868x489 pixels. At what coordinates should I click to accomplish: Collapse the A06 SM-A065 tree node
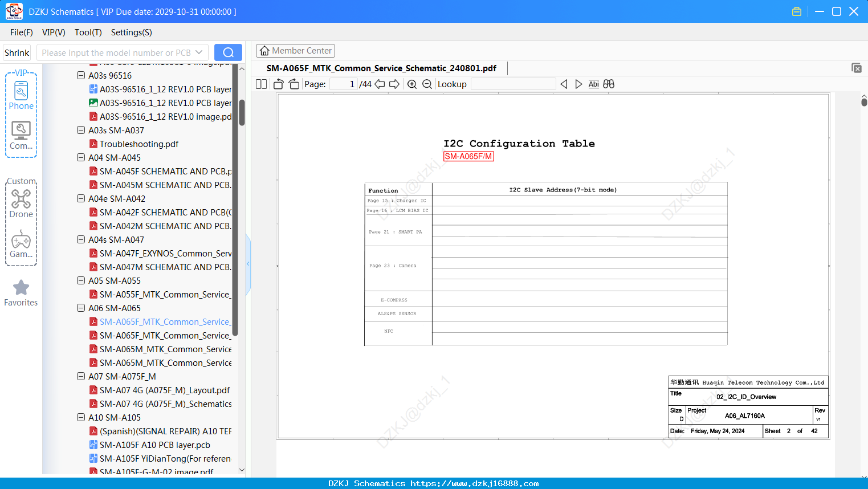[x=81, y=308]
